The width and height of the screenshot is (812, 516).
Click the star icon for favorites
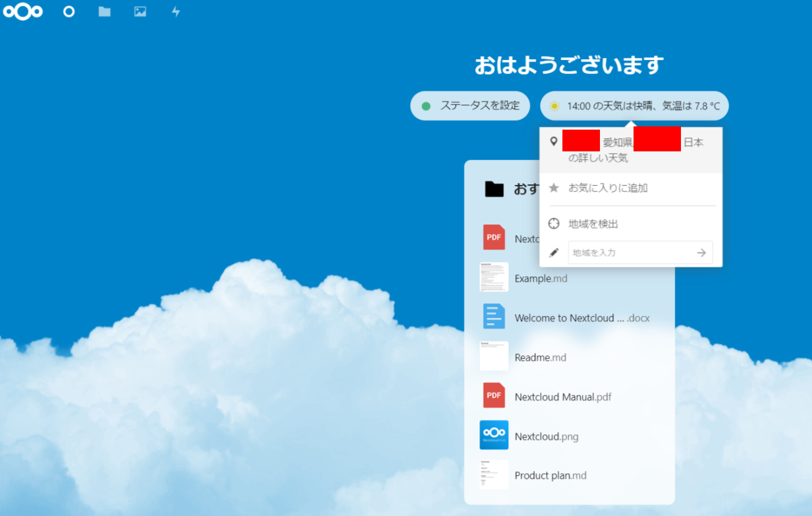click(554, 188)
